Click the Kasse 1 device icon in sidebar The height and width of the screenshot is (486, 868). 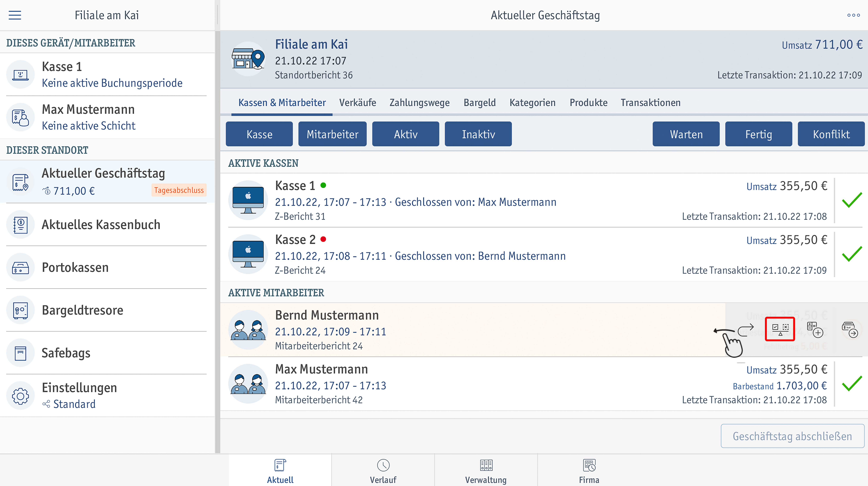21,74
